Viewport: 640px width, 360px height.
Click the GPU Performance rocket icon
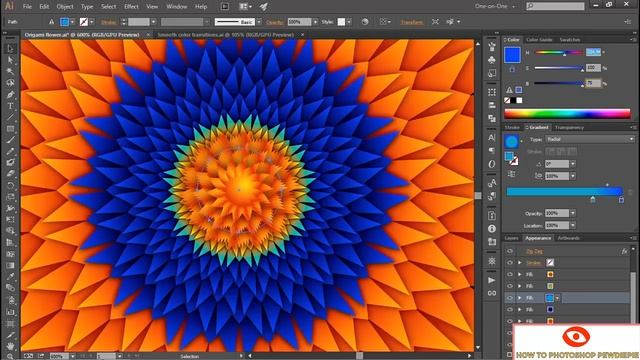pyautogui.click(x=264, y=7)
